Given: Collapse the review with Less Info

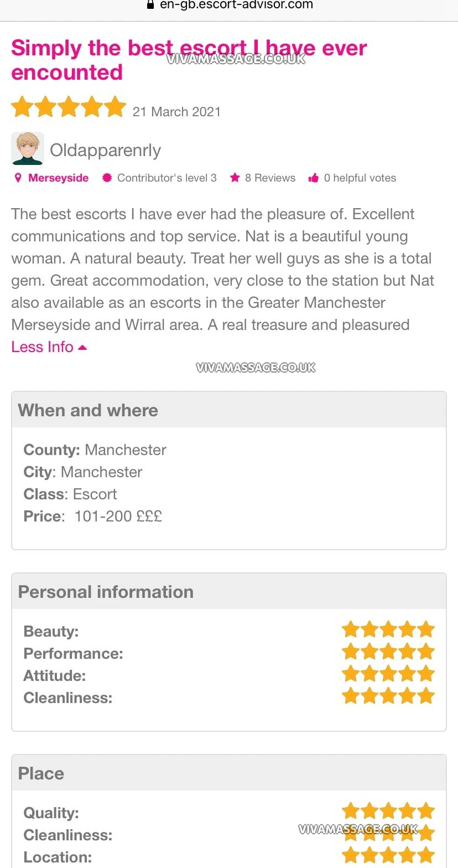Looking at the screenshot, I should (x=43, y=347).
